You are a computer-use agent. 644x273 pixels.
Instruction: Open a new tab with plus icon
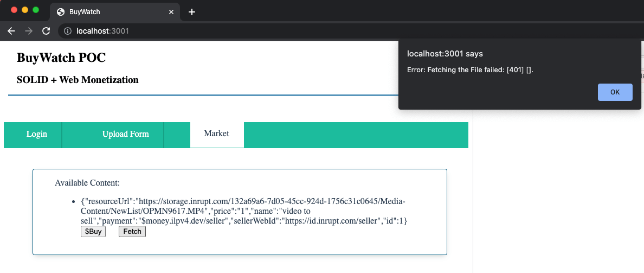(x=192, y=12)
